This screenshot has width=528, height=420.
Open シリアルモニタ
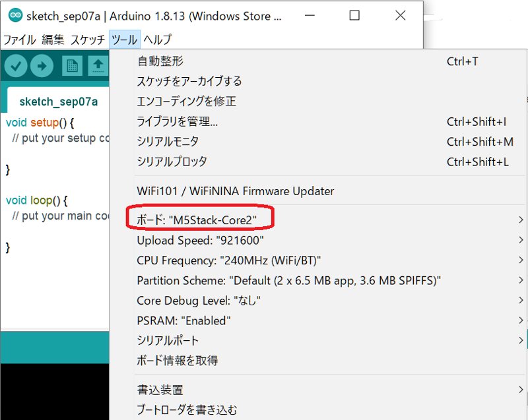point(318,142)
